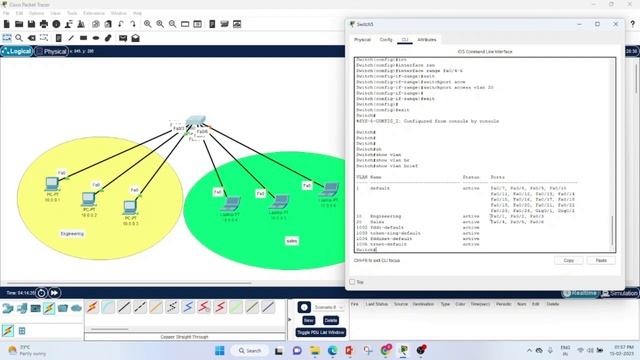Viewport: 640px width, 360px height.
Task: Zoom out of the workspace
Action: [x=173, y=24]
